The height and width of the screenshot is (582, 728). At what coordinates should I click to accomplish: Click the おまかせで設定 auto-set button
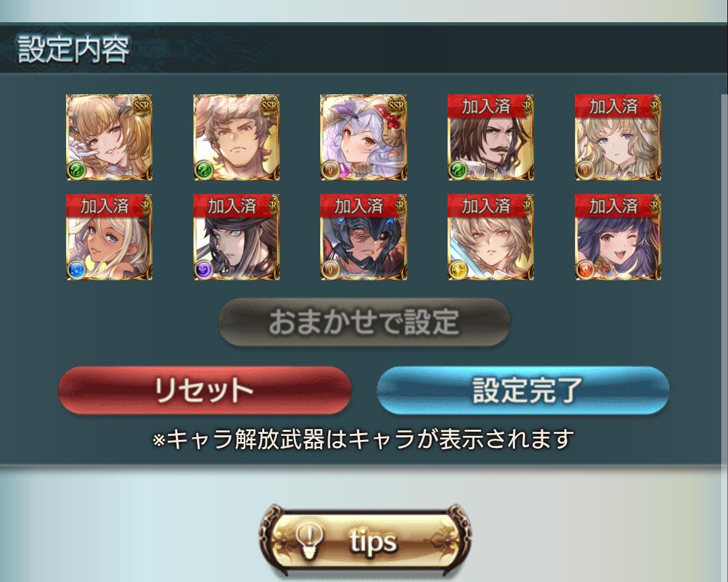[365, 322]
